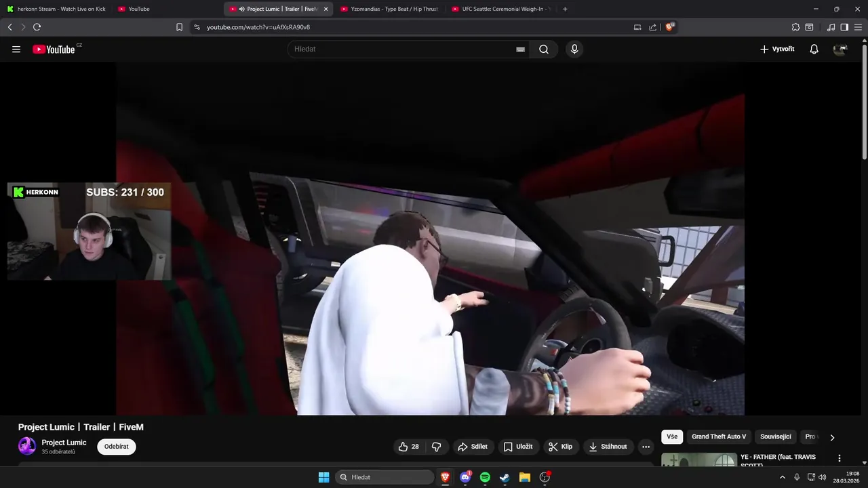Show hidden system tray icons chevron
Image resolution: width=868 pixels, height=488 pixels.
782,477
